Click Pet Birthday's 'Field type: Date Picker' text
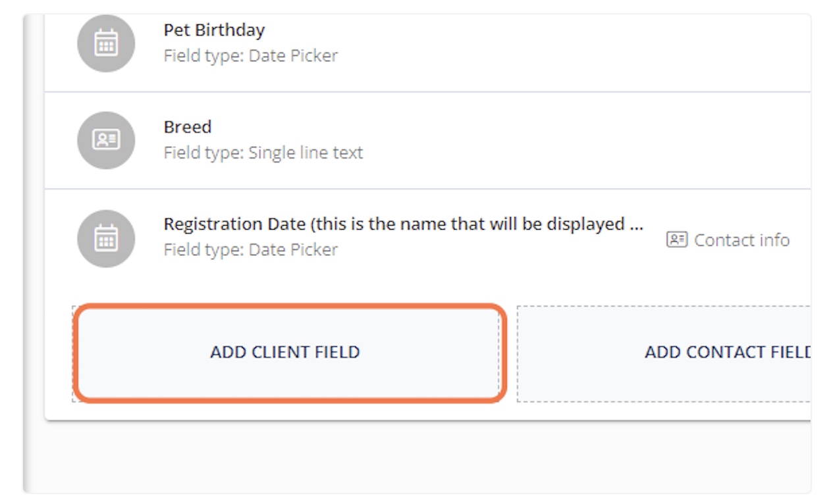 [250, 56]
